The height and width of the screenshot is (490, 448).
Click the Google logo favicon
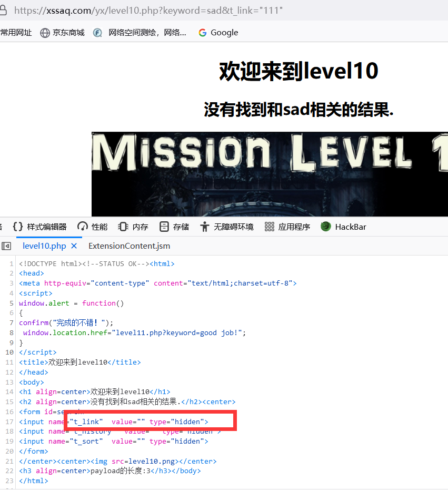[x=203, y=33]
